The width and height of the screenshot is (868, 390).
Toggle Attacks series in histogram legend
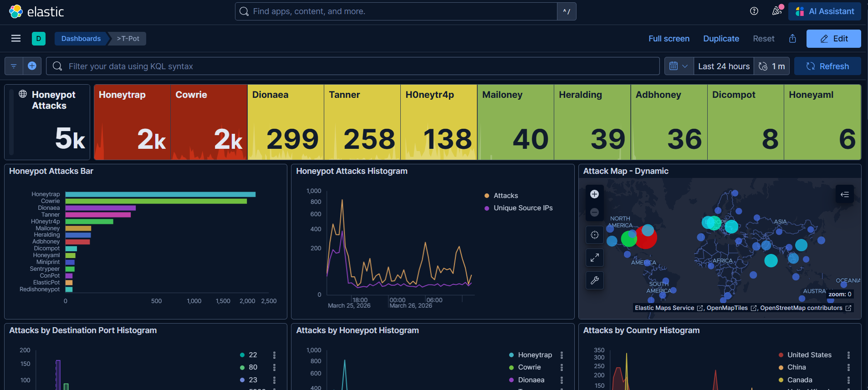[505, 196]
